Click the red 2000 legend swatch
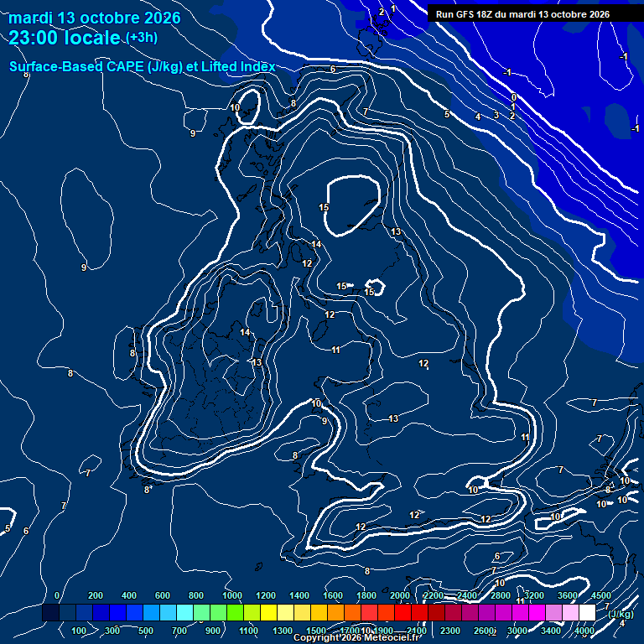Viewport: 644px width, 644px height. (402, 612)
